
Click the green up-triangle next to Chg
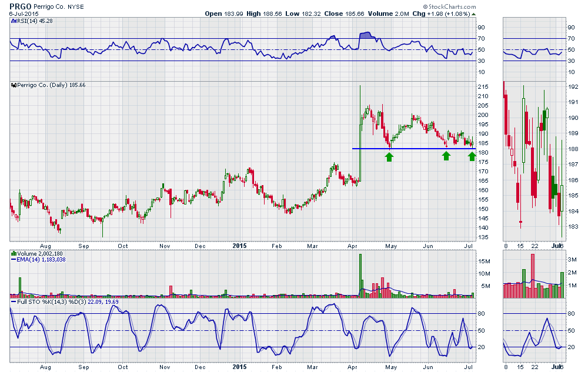click(474, 13)
